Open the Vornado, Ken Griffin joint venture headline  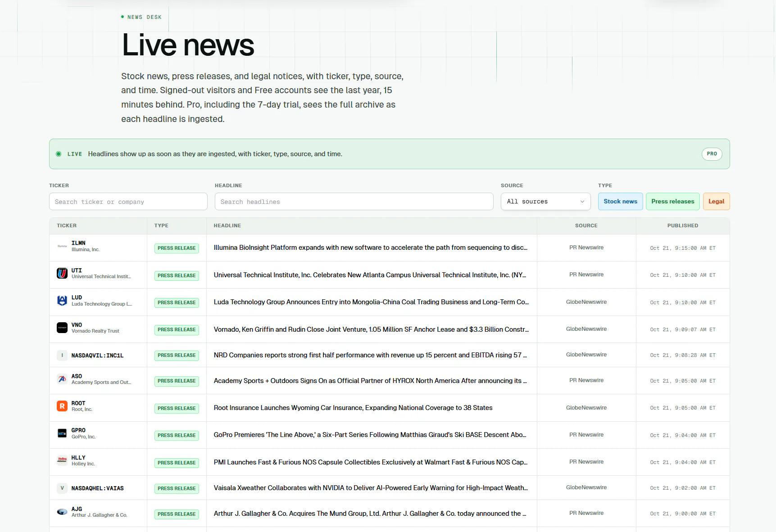click(x=372, y=329)
